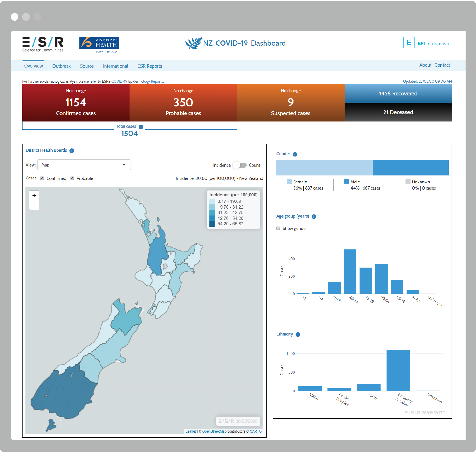
Task: Enable the Show gender checkbox
Action: click(278, 228)
